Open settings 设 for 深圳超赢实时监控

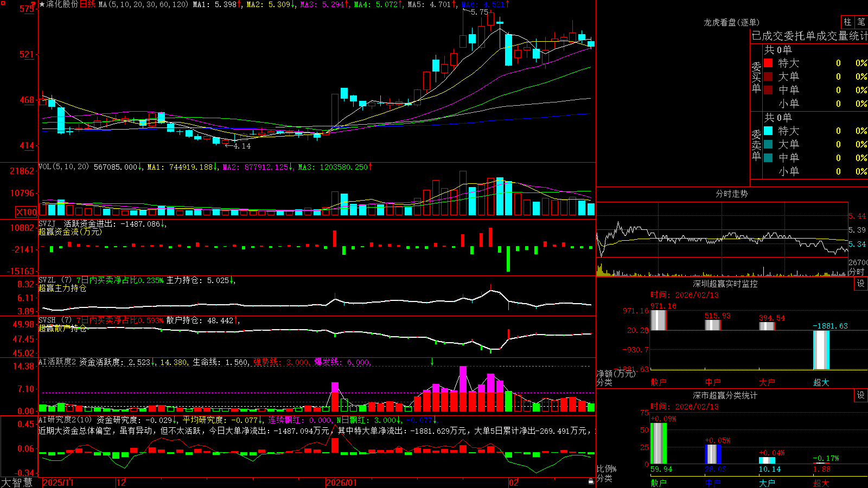point(861,284)
